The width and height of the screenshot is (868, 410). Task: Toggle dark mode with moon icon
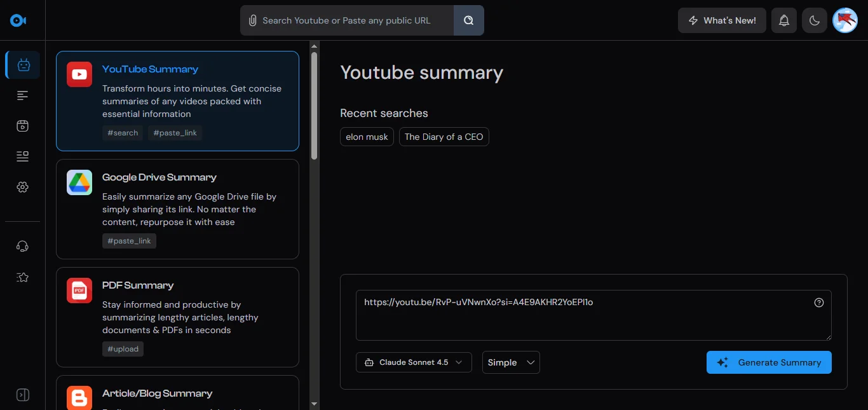coord(815,20)
